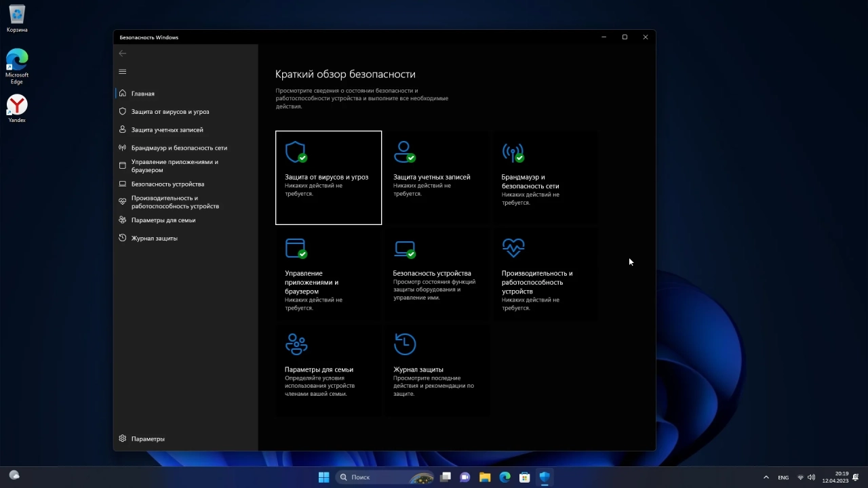Screen dimensions: 868x488
Task: Open the Защита учетных записей person tile
Action: [x=437, y=178]
